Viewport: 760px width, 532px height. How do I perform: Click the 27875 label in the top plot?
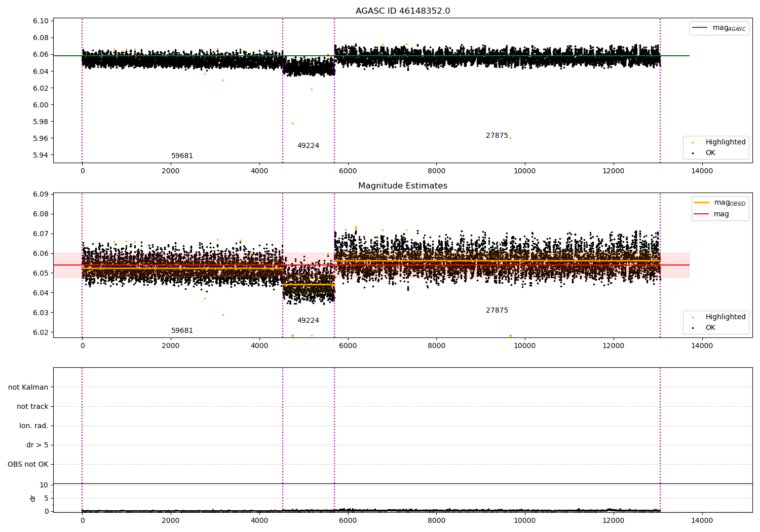pyautogui.click(x=497, y=136)
